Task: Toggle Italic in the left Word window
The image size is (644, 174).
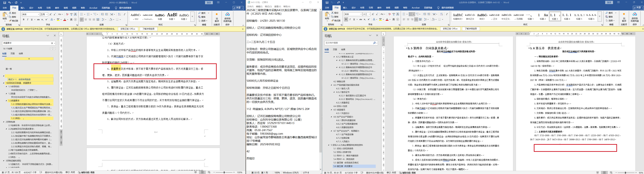Action: 27,20
